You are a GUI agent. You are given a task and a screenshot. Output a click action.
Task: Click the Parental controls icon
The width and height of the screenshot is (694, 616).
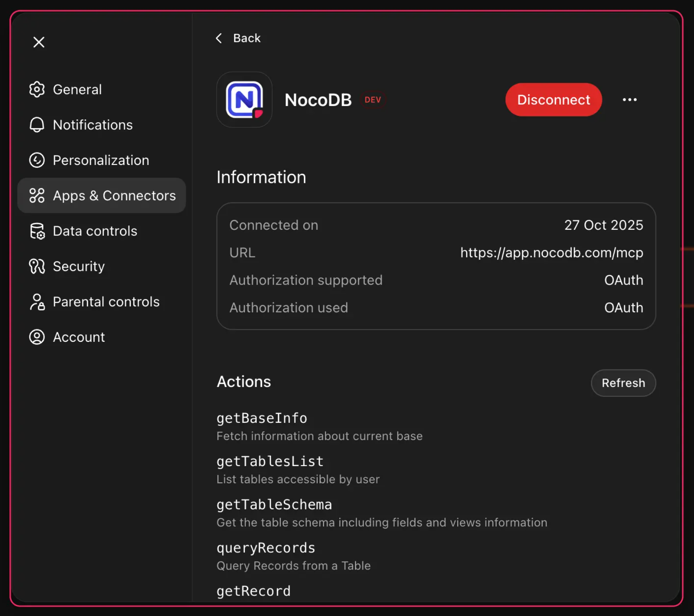pos(37,302)
